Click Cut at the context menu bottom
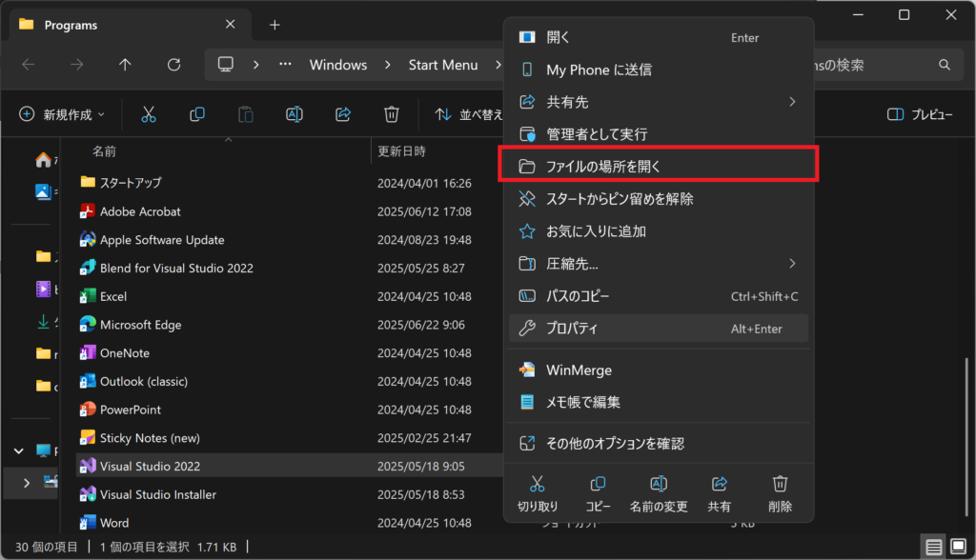The width and height of the screenshot is (976, 560). point(538,494)
